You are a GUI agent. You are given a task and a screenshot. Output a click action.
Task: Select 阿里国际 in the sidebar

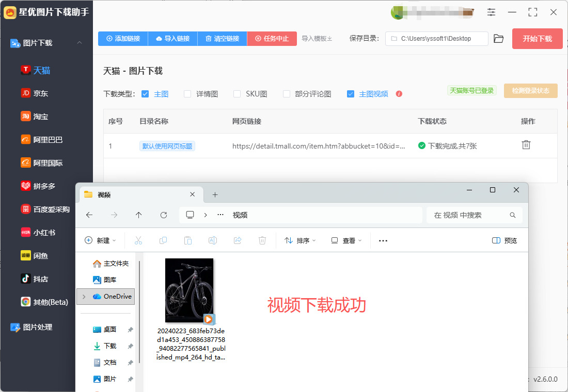click(42, 163)
